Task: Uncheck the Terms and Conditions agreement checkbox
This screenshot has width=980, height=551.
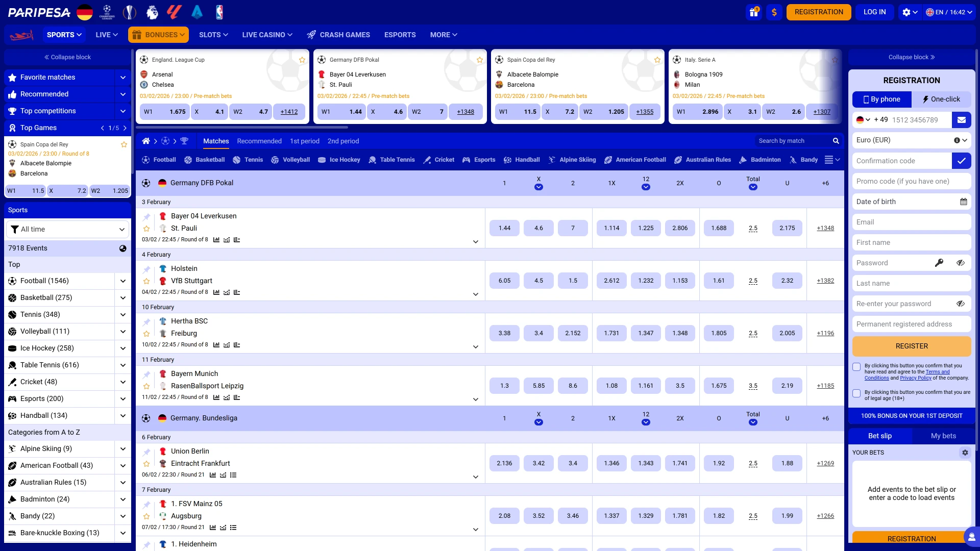Action: tap(856, 367)
